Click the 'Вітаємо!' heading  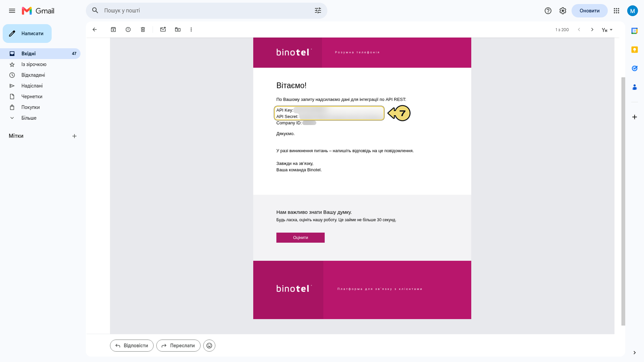[x=291, y=85]
